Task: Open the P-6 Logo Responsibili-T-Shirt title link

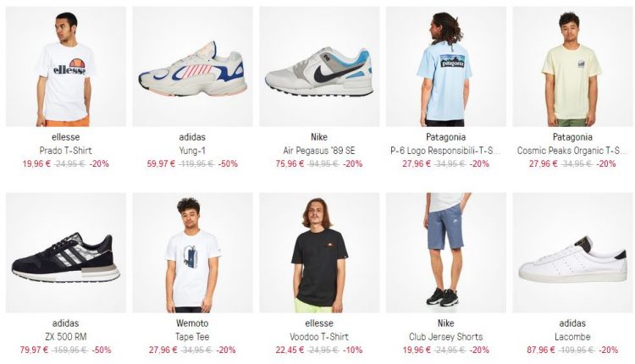Action: click(x=446, y=151)
